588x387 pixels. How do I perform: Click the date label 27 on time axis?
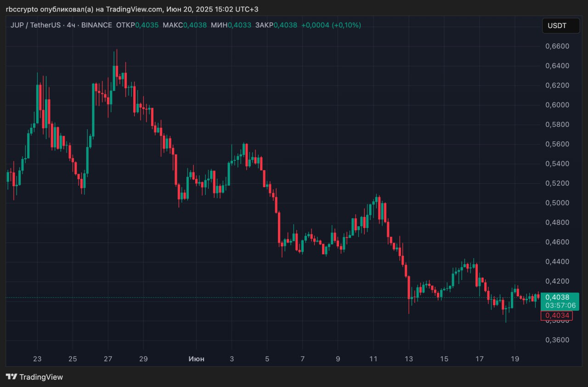tap(108, 359)
